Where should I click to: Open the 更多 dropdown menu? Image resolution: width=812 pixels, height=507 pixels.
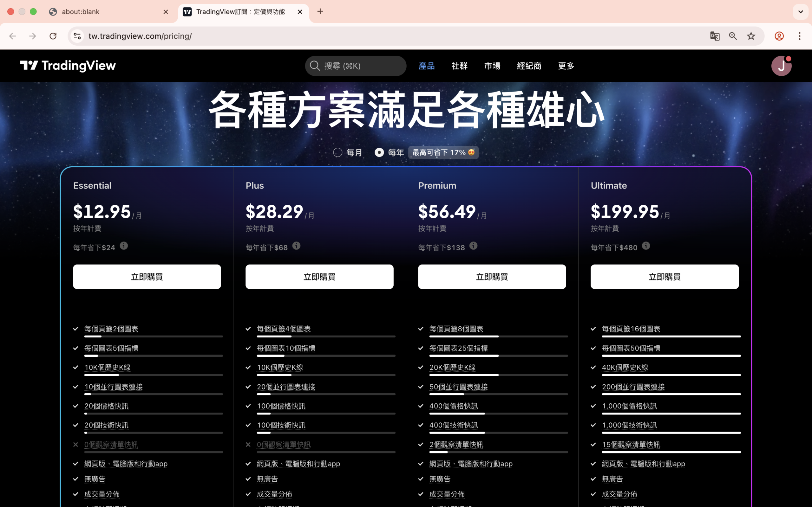pyautogui.click(x=566, y=66)
